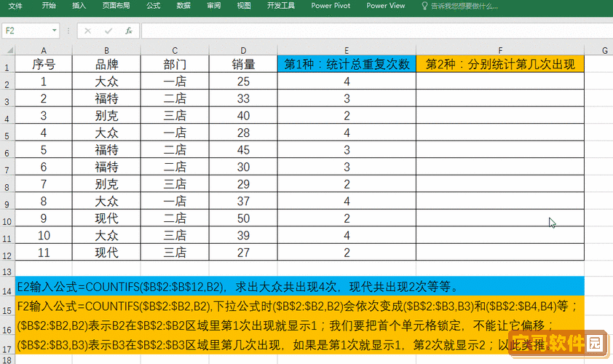613x364 pixels.
Task: Click sales value 45 cell
Action: coord(243,150)
